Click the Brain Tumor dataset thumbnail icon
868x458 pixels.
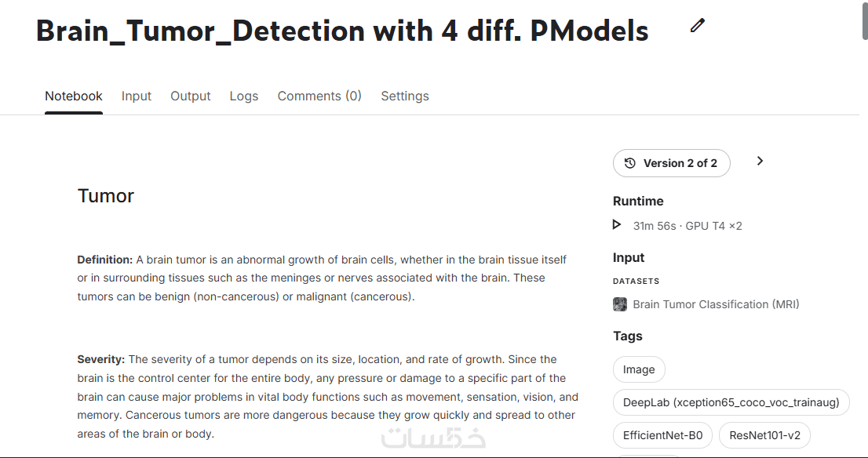(x=620, y=304)
